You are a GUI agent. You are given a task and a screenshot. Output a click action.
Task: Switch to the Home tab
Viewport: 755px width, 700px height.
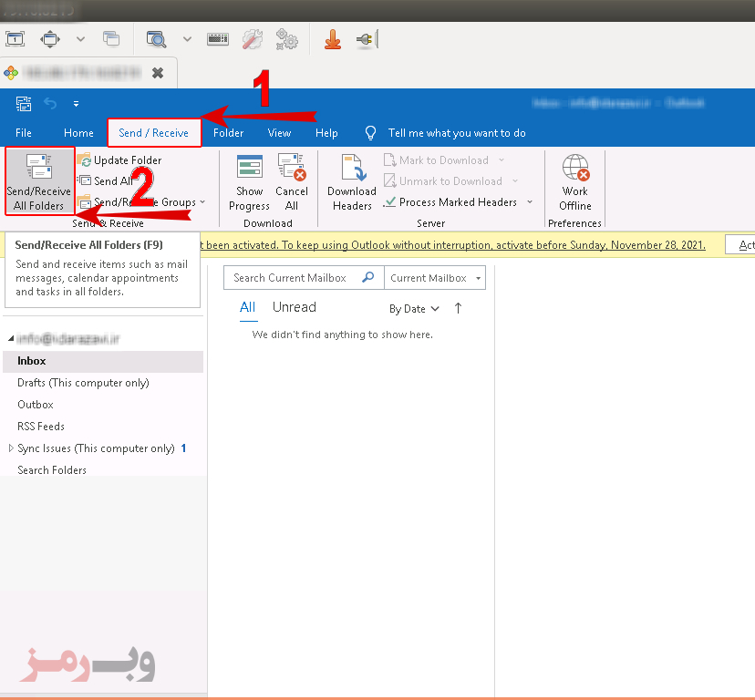tap(78, 133)
